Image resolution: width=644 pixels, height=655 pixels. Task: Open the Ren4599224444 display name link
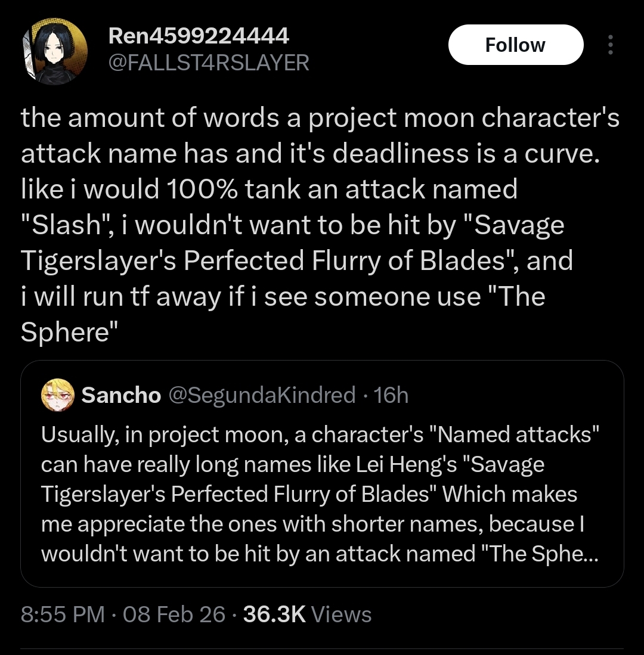click(199, 36)
